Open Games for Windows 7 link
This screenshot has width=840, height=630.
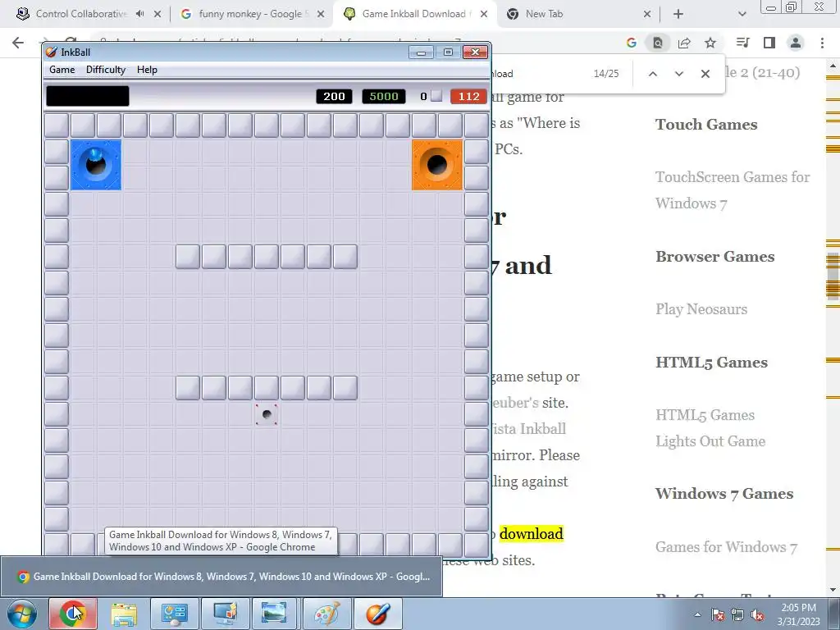click(x=727, y=547)
